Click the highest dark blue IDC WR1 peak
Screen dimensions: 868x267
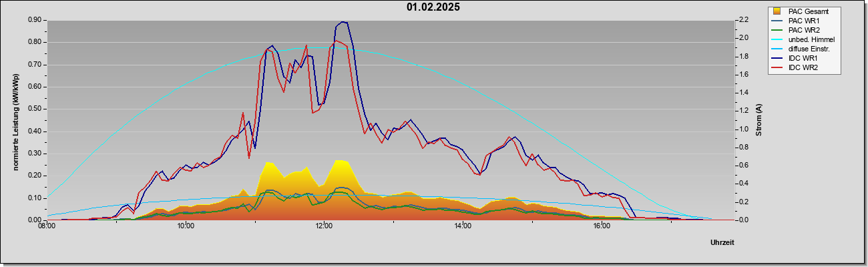point(343,22)
